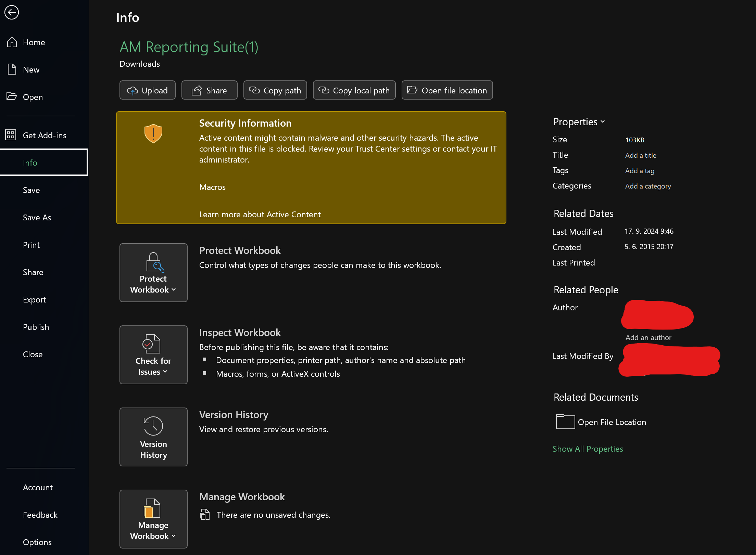
Task: Open the Feedback page
Action: click(44, 515)
